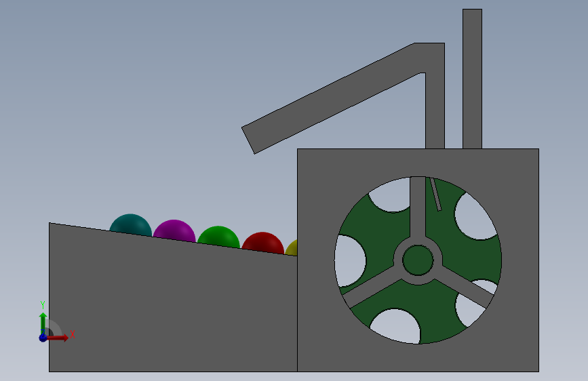This screenshot has width=588, height=381.
Task: Select the partly hidden yellow ball
Action: tap(292, 248)
